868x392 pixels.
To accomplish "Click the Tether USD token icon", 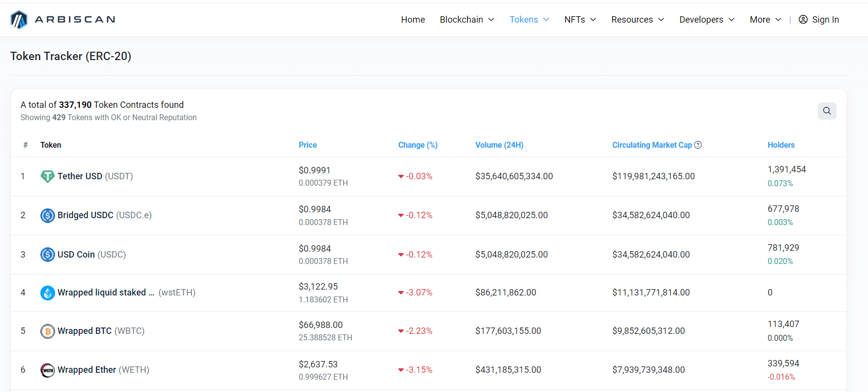I will pos(47,176).
